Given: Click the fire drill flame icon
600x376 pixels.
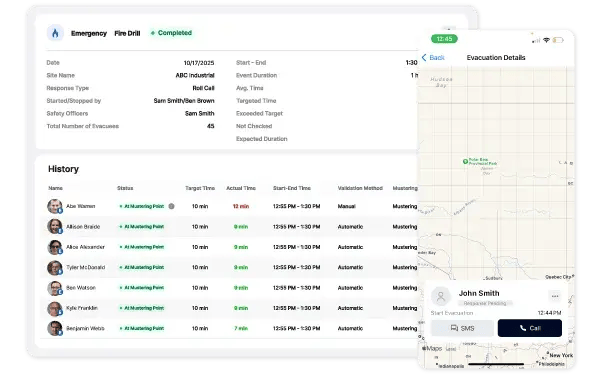Looking at the screenshot, I should (55, 33).
